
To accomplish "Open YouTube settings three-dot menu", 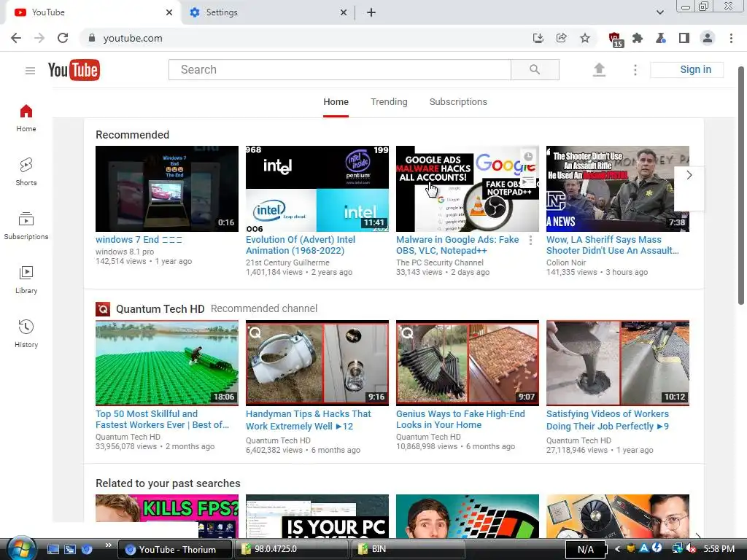I will [635, 70].
